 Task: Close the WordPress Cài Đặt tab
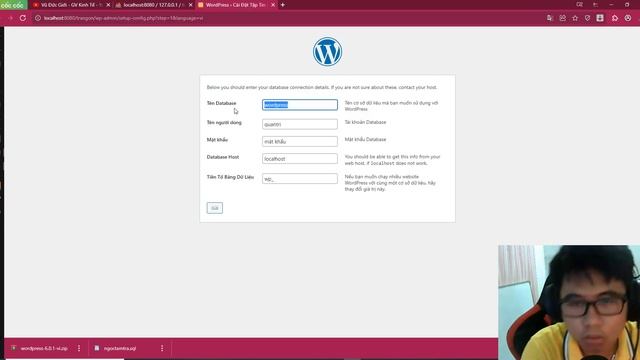(x=273, y=5)
